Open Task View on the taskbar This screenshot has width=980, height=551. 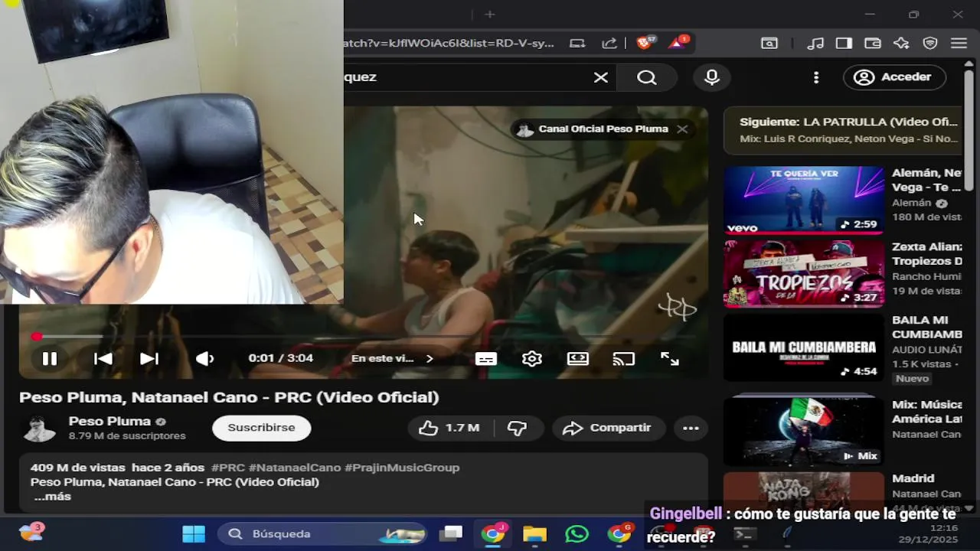pos(452,534)
